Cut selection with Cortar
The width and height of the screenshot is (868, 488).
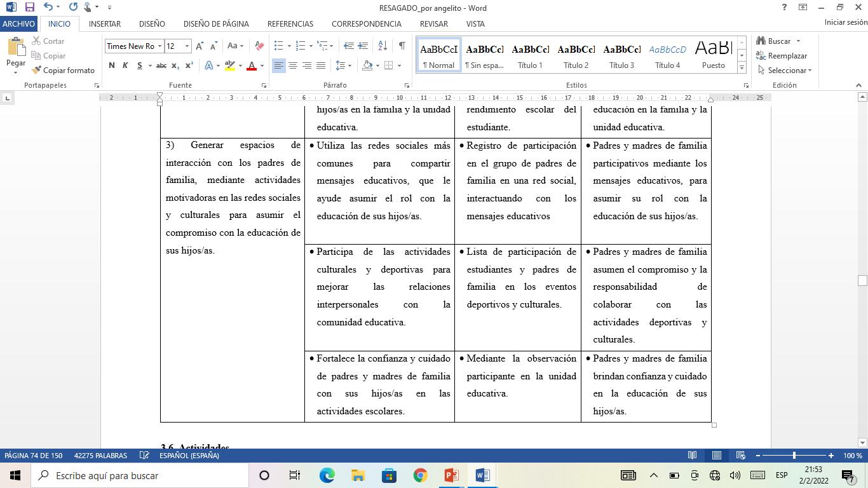pos(48,41)
